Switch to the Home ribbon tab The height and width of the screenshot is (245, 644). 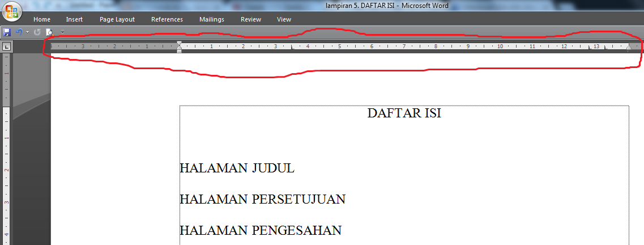42,19
